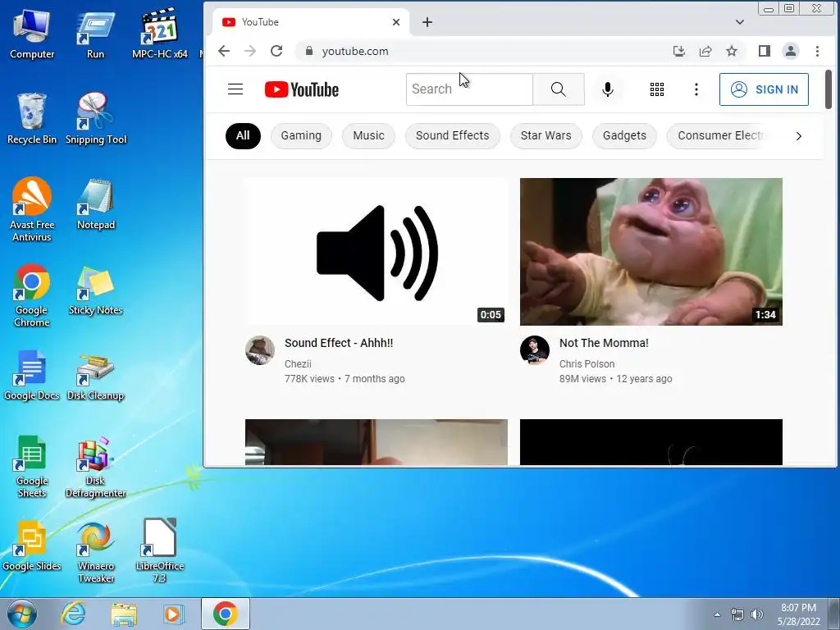Image resolution: width=840 pixels, height=630 pixels.
Task: Open the Computer desktop icon
Action: pyautogui.click(x=32, y=34)
